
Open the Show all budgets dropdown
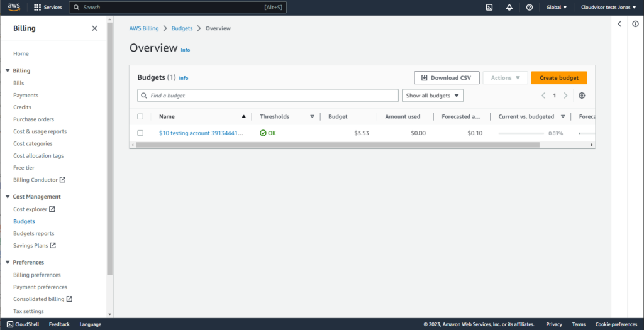tap(433, 96)
